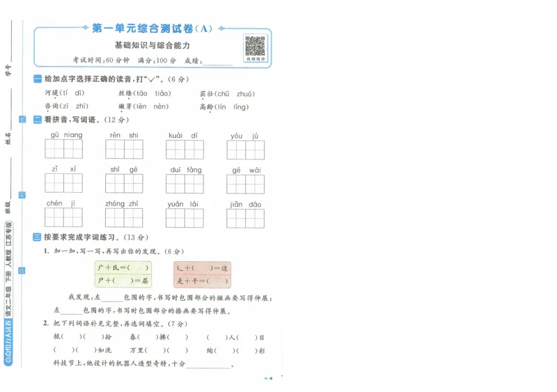Click the title 第一单元综合测试卷(A)
557x392 pixels.
point(152,29)
